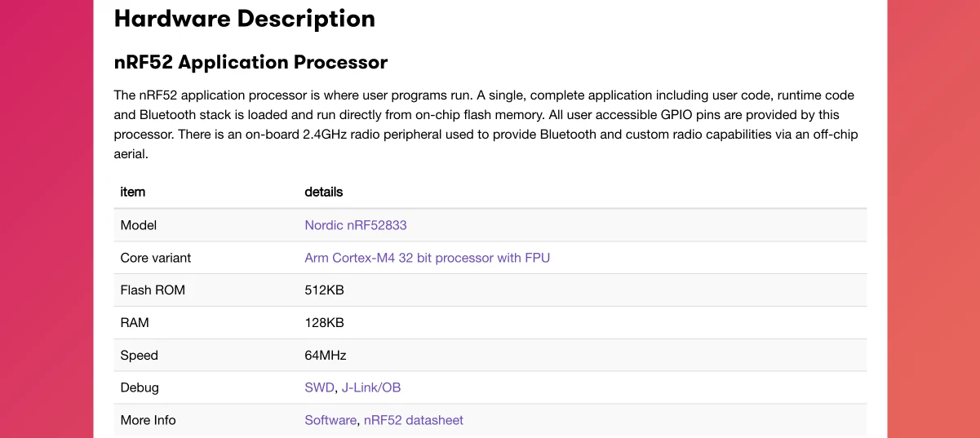
Task: Click the nRF52 Application Processor heading
Action: (250, 62)
